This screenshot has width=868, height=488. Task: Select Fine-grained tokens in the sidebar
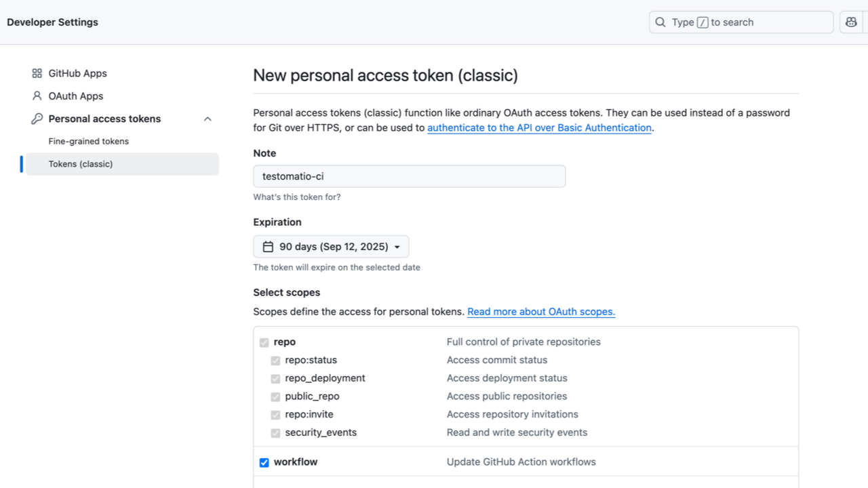(x=88, y=141)
